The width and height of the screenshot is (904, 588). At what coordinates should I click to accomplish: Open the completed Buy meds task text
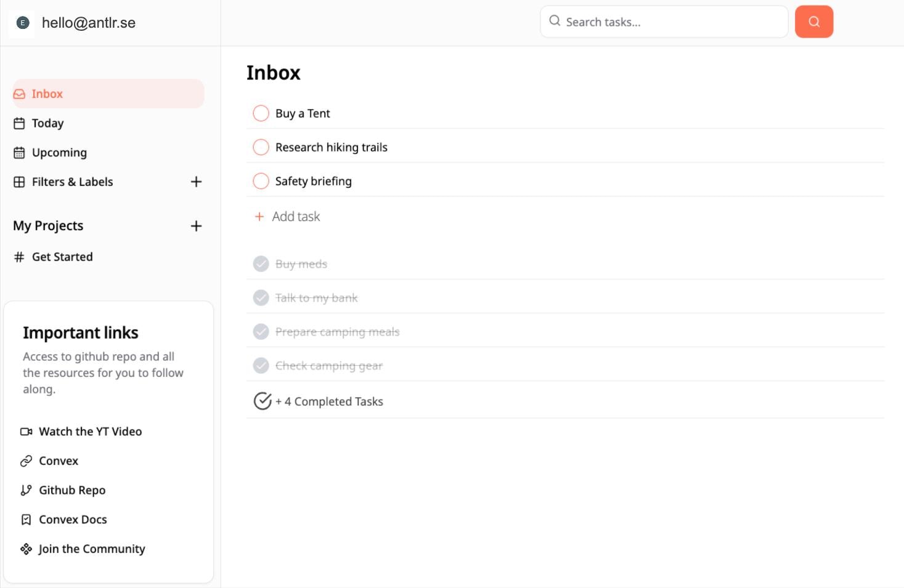[x=301, y=264]
